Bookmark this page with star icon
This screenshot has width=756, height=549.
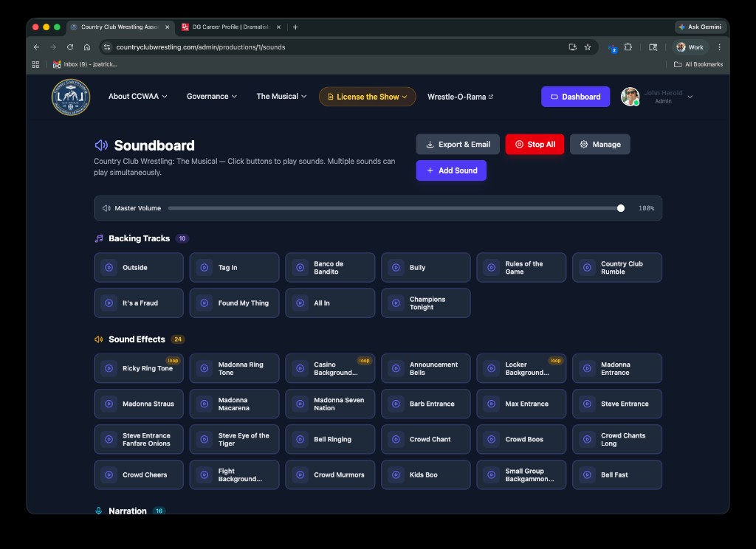(x=588, y=47)
